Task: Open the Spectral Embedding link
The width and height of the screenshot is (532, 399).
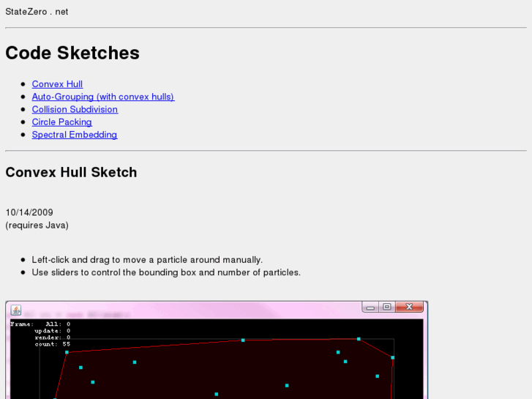Action: [75, 135]
